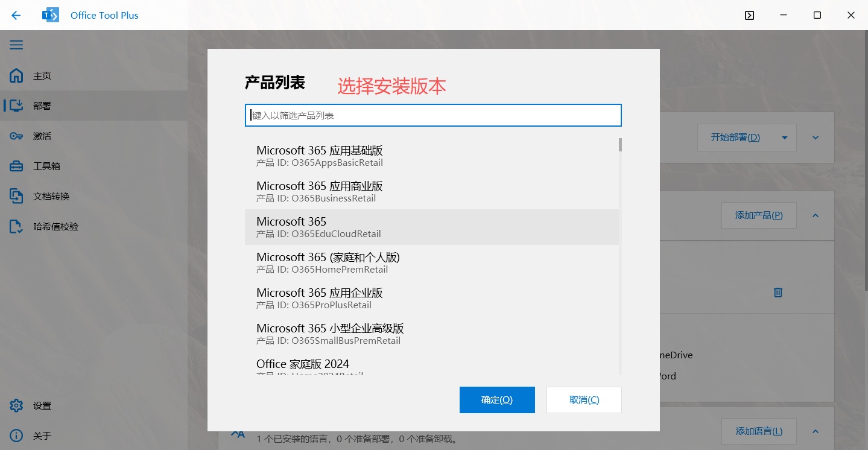Viewport: 868px width, 450px height.
Task: Click the trash delete icon
Action: coord(778,293)
